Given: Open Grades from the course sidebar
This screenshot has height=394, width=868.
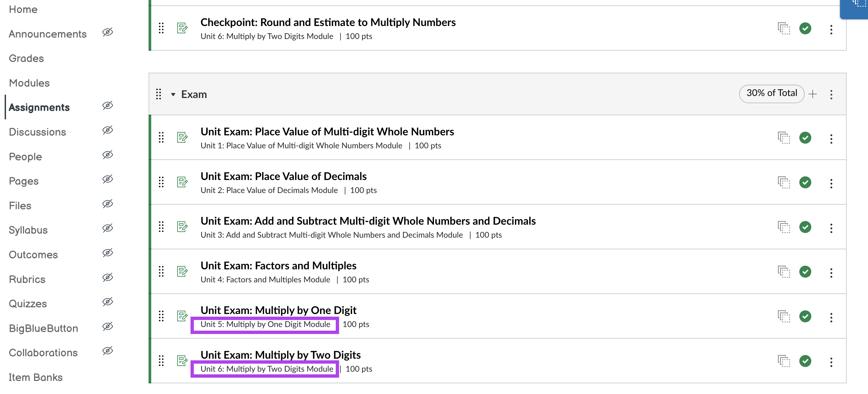Looking at the screenshot, I should click(26, 58).
